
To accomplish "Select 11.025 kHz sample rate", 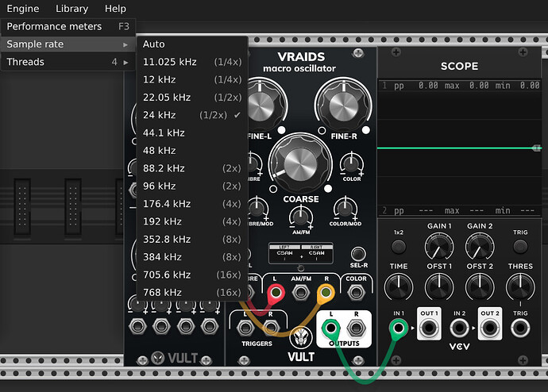I will pos(192,62).
